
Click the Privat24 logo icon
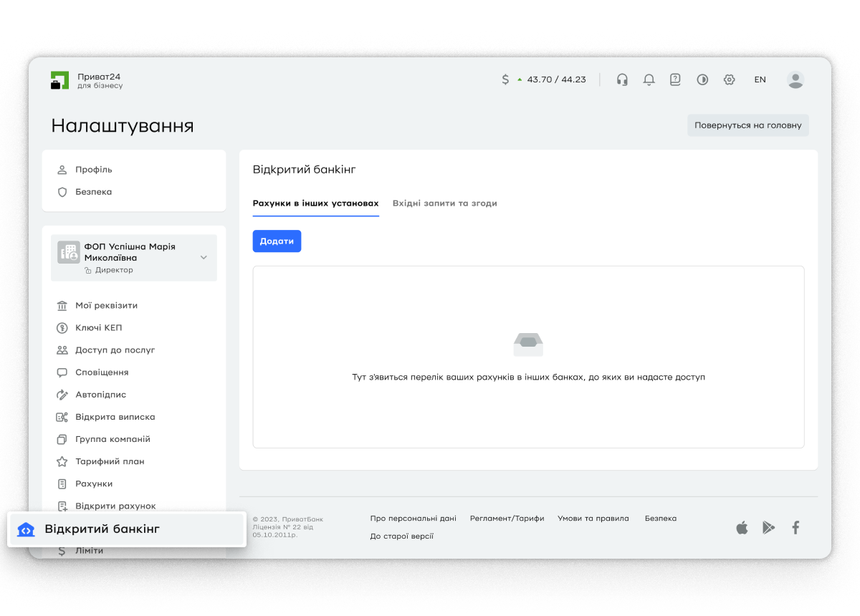coord(59,80)
